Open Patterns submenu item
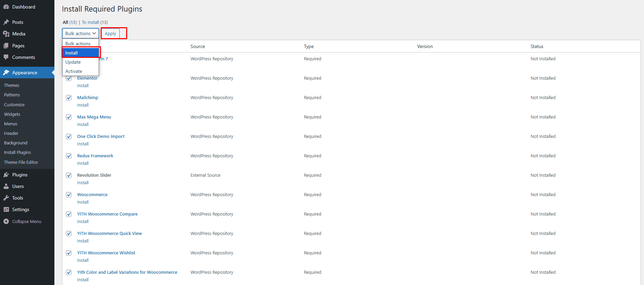Viewport: 644px width, 285px height. click(12, 95)
